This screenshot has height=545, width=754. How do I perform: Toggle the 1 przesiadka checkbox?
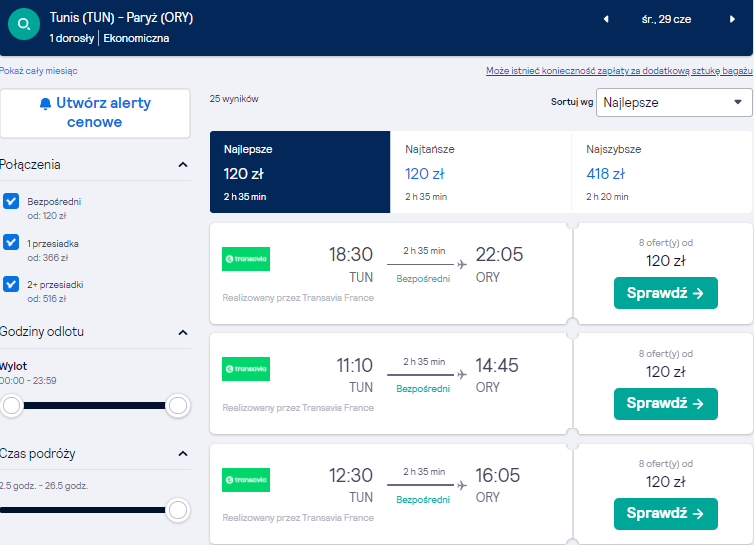[x=11, y=242]
